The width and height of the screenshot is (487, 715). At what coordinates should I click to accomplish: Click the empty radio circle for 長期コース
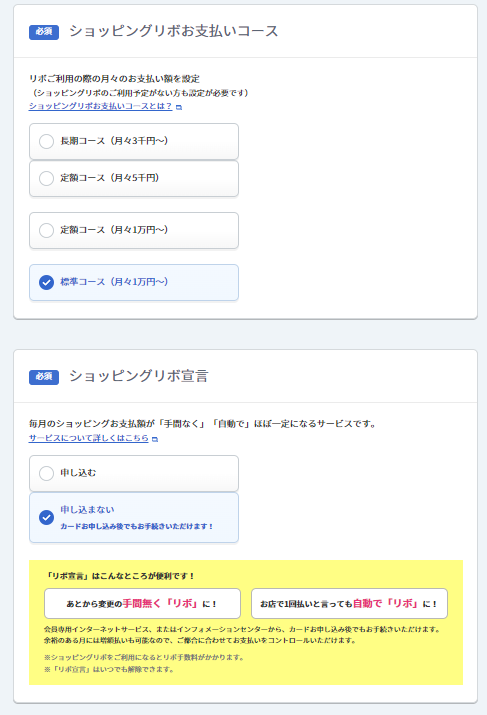47,141
